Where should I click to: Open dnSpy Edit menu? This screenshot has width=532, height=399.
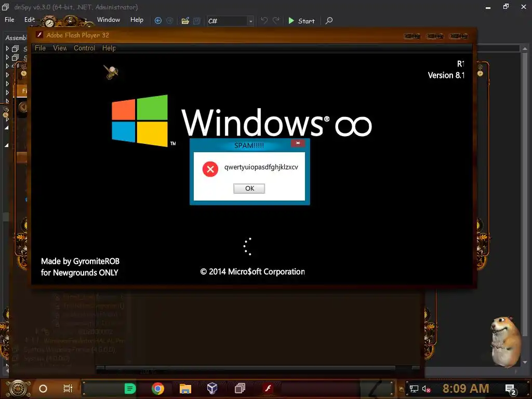(30, 20)
